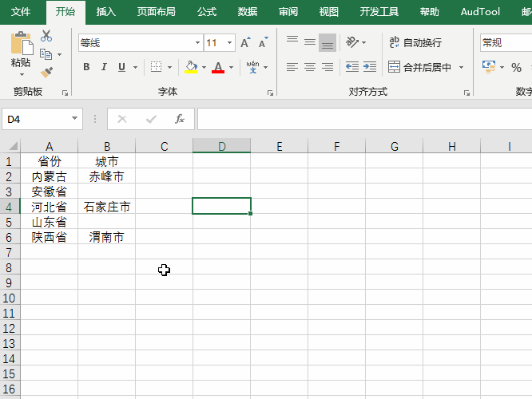
Task: Open borders dropdown arrow
Action: [169, 67]
